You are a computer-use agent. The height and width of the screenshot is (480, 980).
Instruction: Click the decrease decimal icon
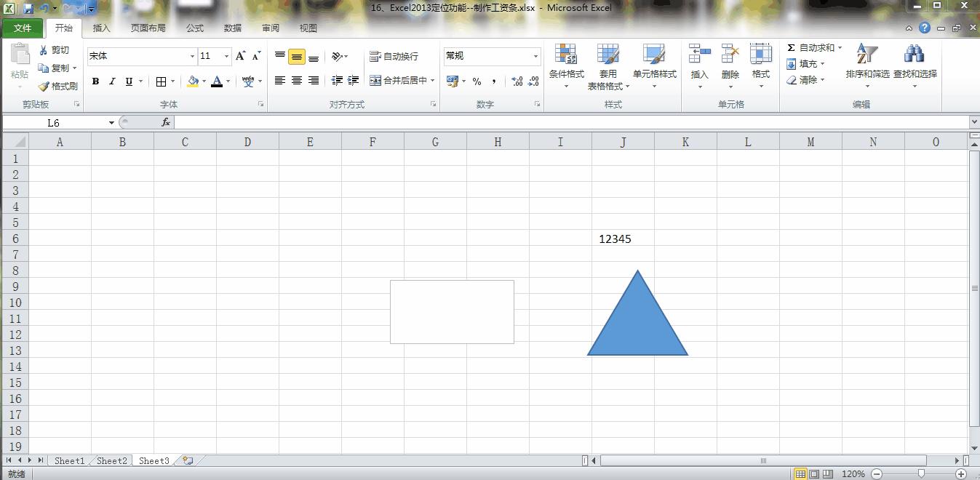point(535,81)
